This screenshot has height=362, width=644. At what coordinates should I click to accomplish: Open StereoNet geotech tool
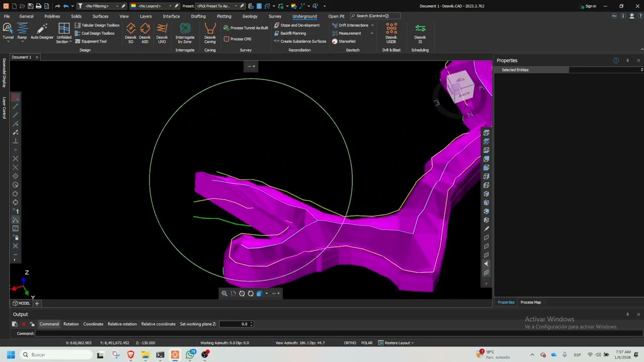click(344, 41)
